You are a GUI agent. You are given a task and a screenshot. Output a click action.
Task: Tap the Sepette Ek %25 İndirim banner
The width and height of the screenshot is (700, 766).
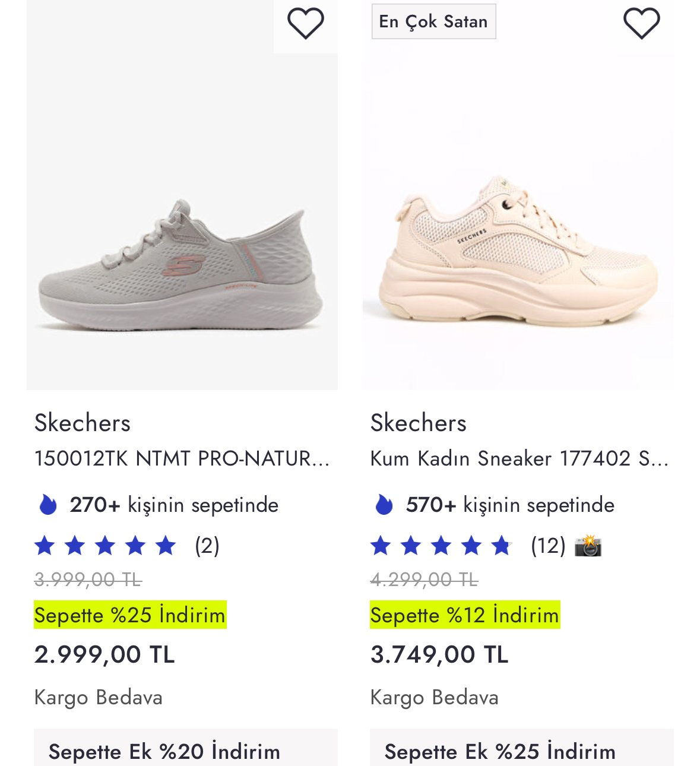click(x=522, y=748)
